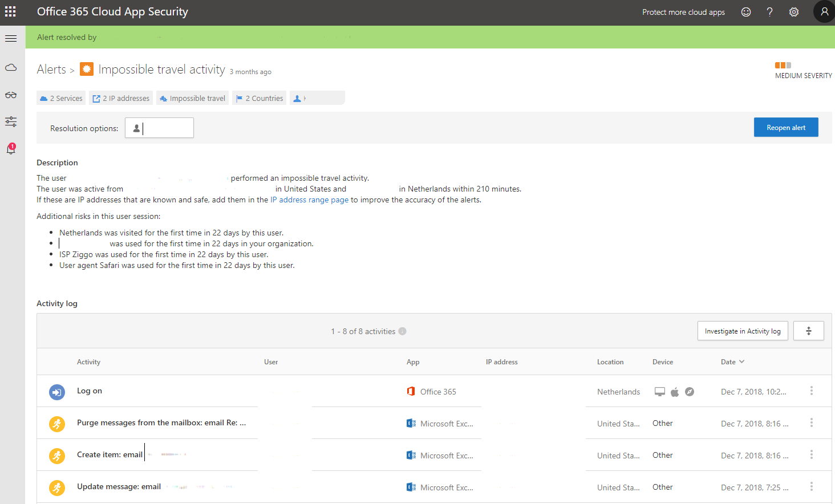Image resolution: width=835 pixels, height=504 pixels.
Task: Open the sliders Control sidebar icon
Action: pos(11,121)
